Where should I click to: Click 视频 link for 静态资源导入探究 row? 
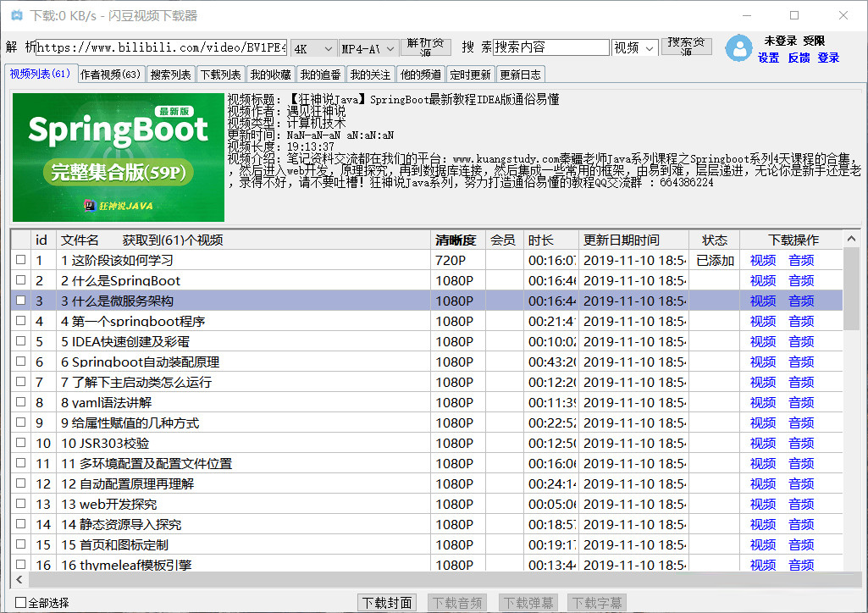[x=763, y=524]
